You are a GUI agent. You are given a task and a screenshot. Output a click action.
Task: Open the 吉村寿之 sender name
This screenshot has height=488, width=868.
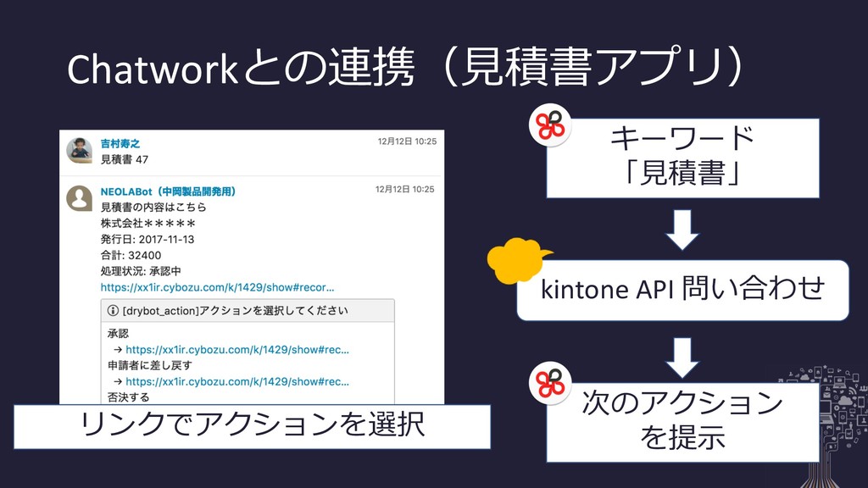pyautogui.click(x=120, y=144)
